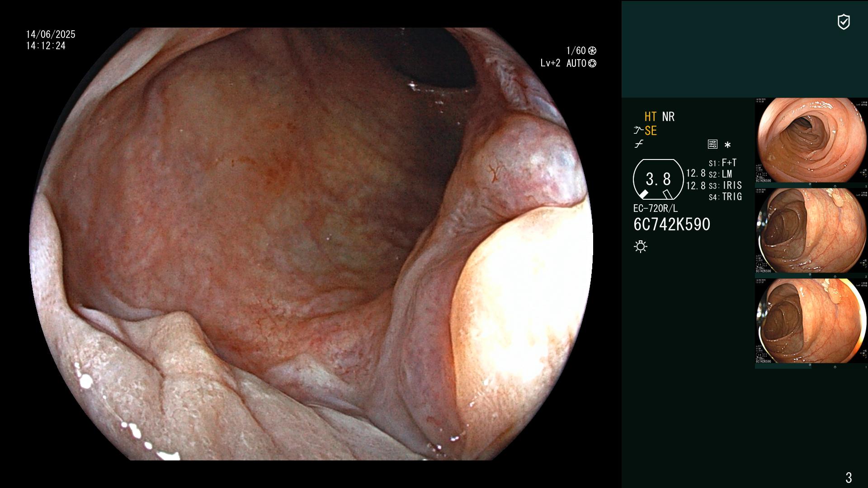
Task: Click the scope model EC-720R/L label
Action: 656,208
